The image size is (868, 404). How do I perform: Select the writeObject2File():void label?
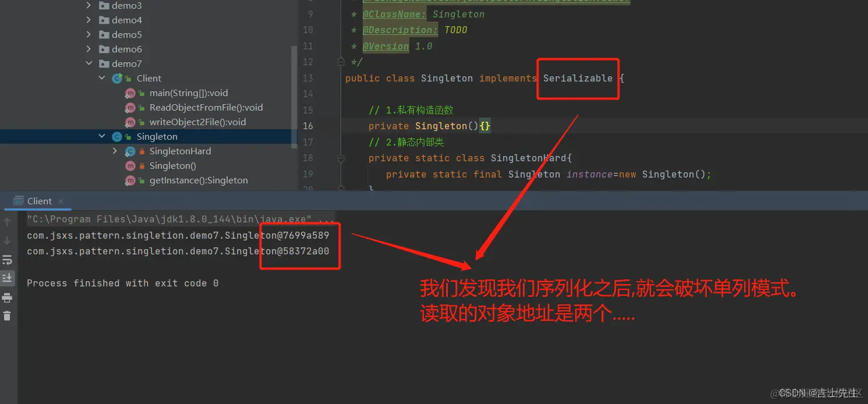pyautogui.click(x=198, y=122)
